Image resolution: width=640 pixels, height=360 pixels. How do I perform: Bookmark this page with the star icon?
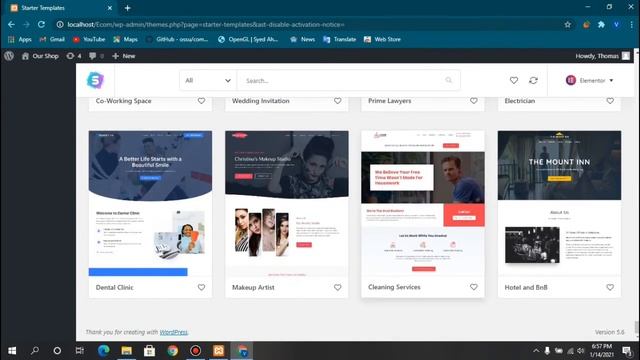click(x=567, y=24)
